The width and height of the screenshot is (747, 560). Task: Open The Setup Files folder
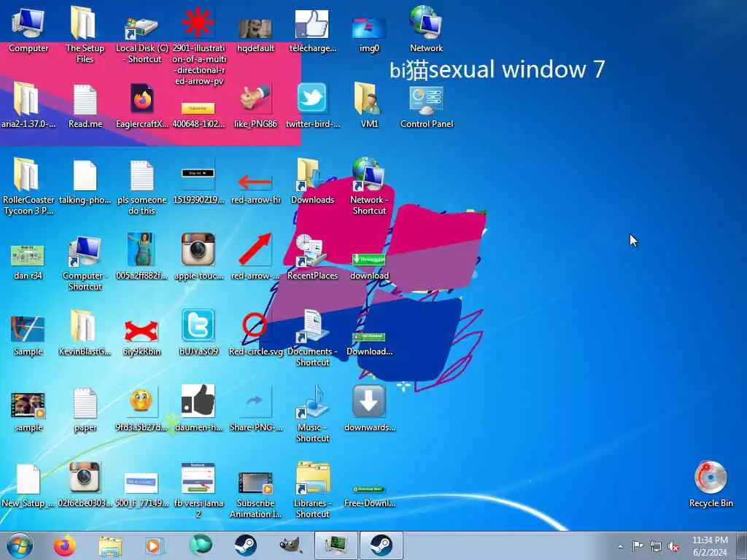[85, 34]
